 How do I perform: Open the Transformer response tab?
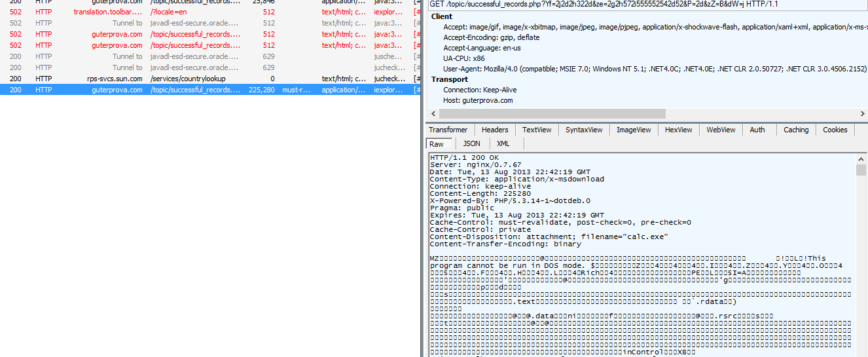pos(448,130)
